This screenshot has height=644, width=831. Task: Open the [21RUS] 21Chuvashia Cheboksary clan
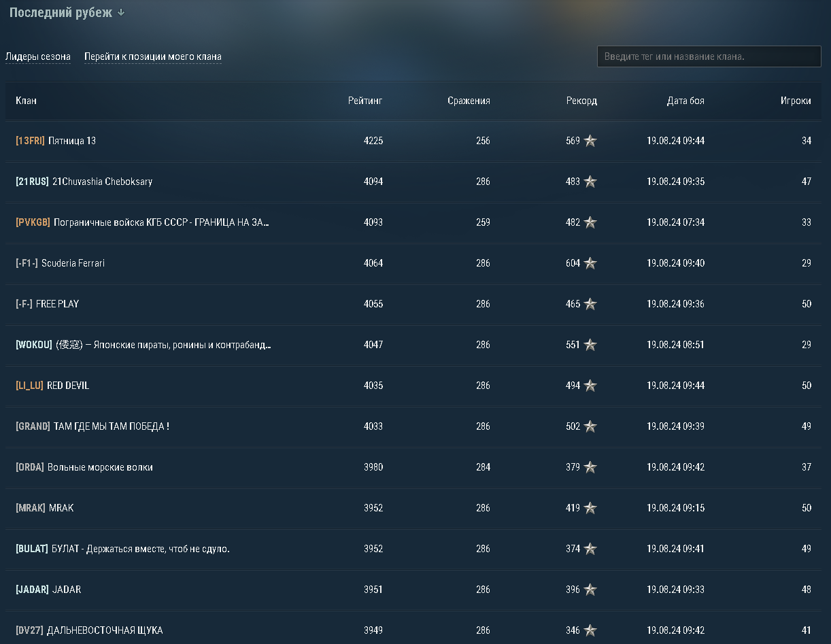pyautogui.click(x=84, y=182)
